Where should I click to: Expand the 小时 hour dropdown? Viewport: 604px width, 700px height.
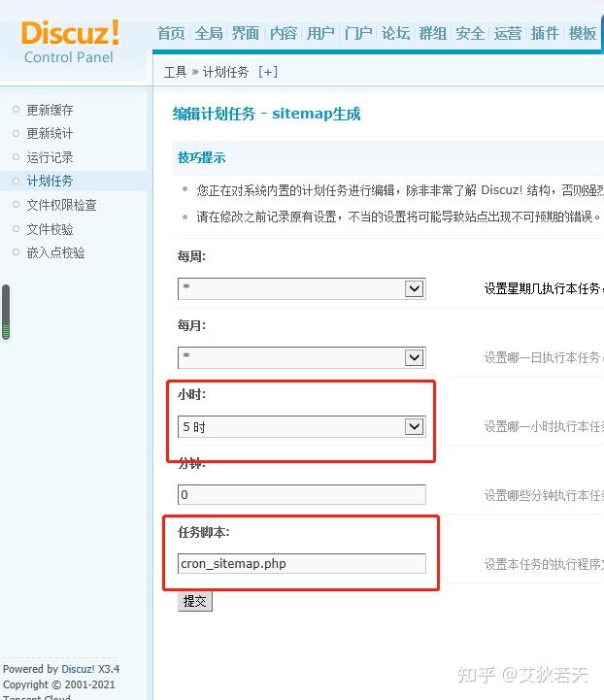pos(301,426)
